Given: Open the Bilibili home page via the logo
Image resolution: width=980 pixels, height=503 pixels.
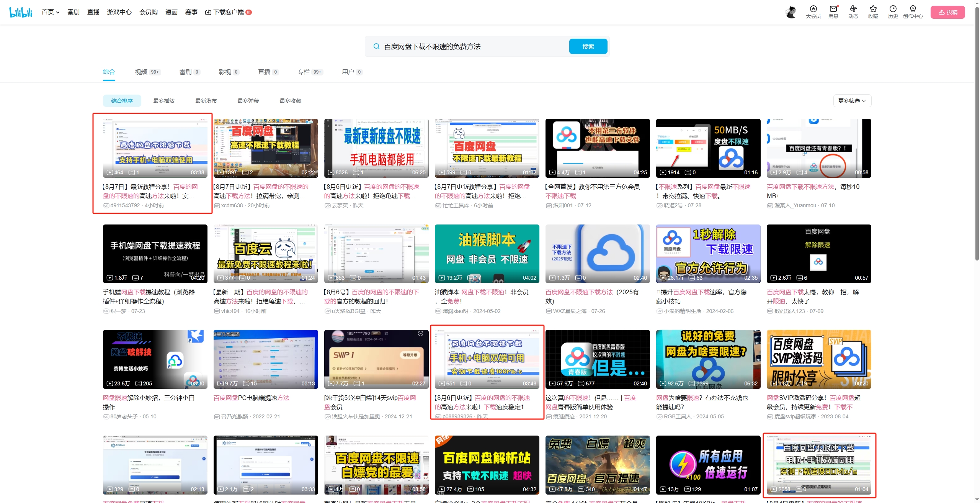Looking at the screenshot, I should click(20, 12).
